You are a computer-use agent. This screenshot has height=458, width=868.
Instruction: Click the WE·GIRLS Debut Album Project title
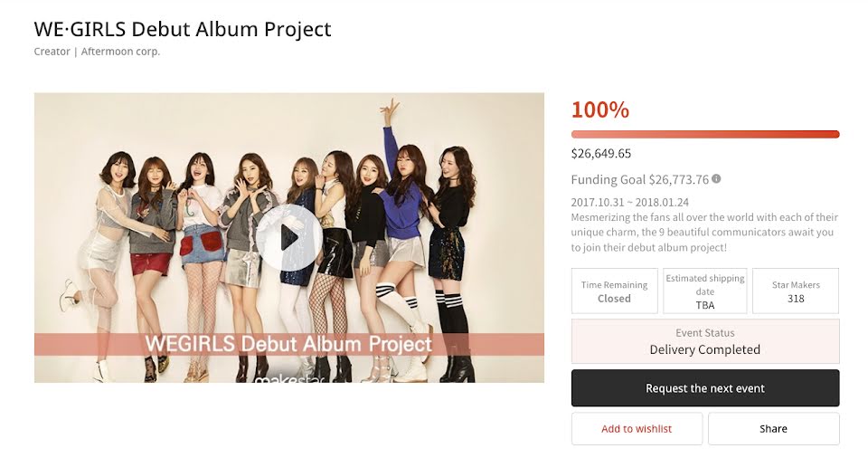pyautogui.click(x=183, y=29)
